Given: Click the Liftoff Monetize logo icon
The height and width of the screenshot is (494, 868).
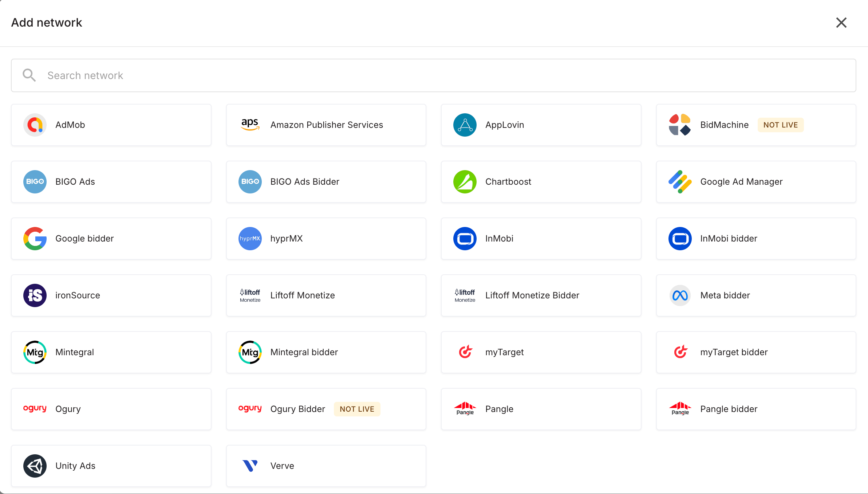Looking at the screenshot, I should coord(250,295).
